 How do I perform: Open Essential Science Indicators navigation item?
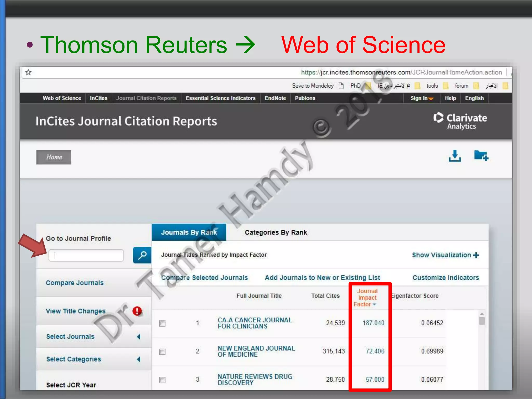pyautogui.click(x=221, y=98)
